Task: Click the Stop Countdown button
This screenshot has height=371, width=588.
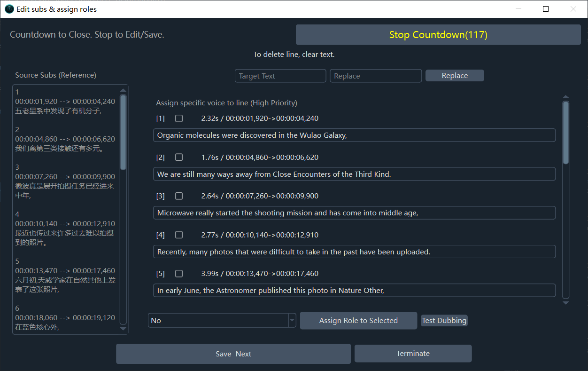Action: [438, 35]
